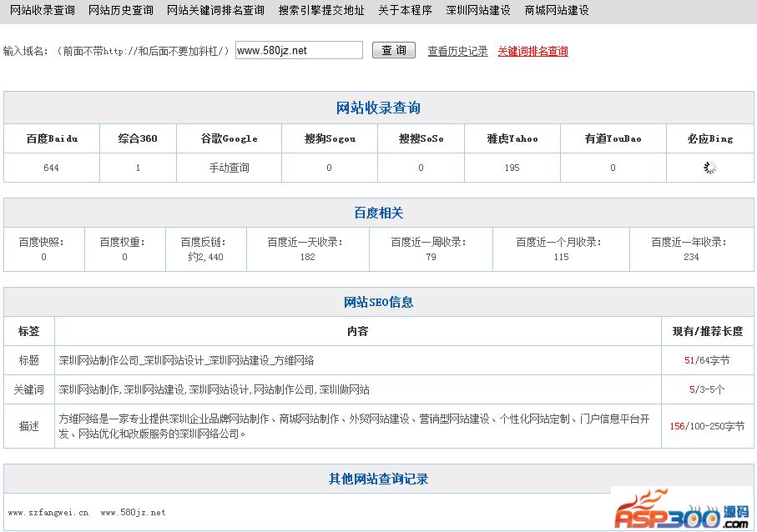The height and width of the screenshot is (532, 757).
Task: Open the www.szfangwei.cn record link
Action: (x=48, y=513)
